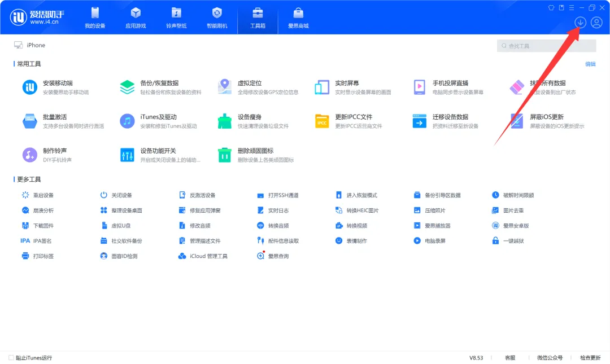
Task: Open 屏蔽iOS更新 icon
Action: pyautogui.click(x=517, y=121)
